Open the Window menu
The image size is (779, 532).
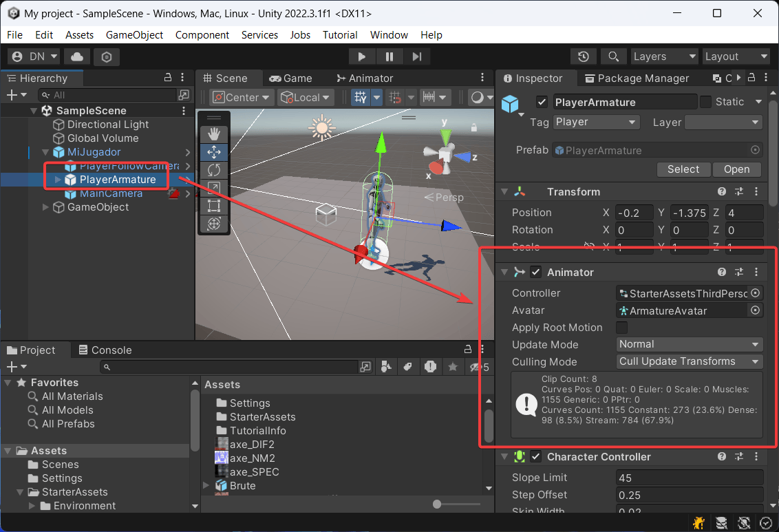389,35
